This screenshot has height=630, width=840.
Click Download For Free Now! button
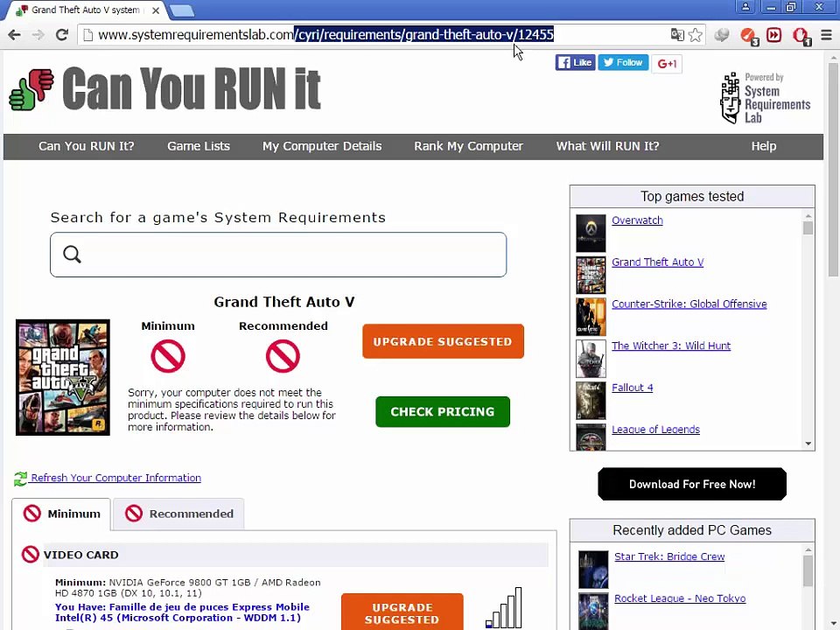[x=692, y=484]
